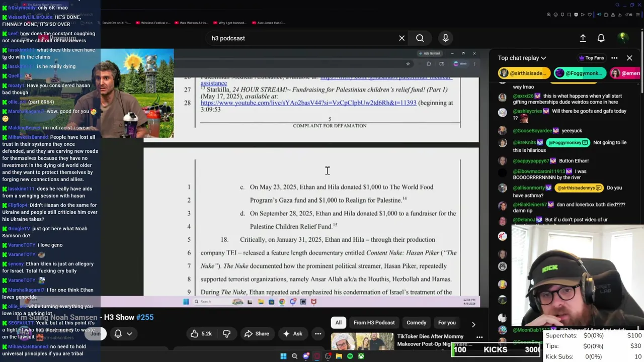The height and width of the screenshot is (362, 644).
Task: Open the upload/create icon near the bell
Action: pyautogui.click(x=583, y=38)
